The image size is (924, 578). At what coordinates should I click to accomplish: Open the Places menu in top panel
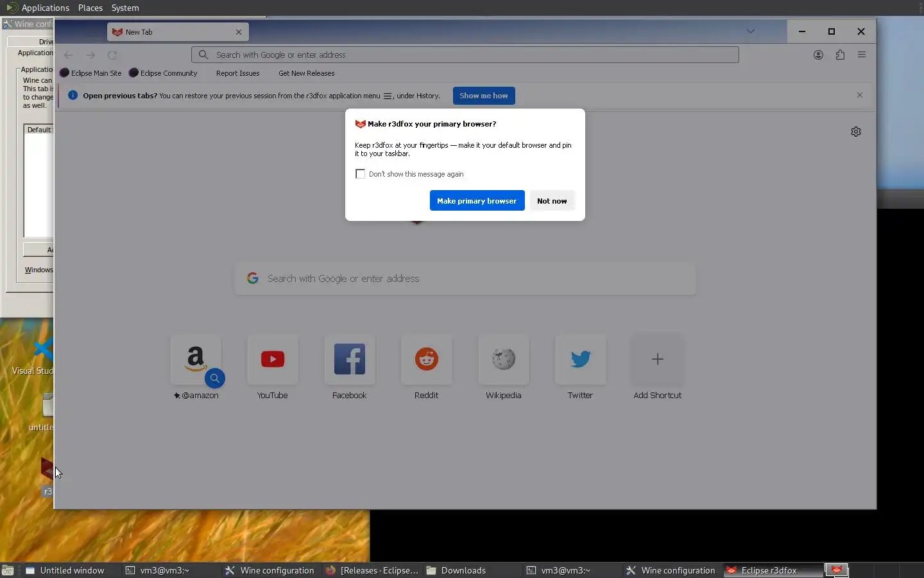tap(90, 8)
